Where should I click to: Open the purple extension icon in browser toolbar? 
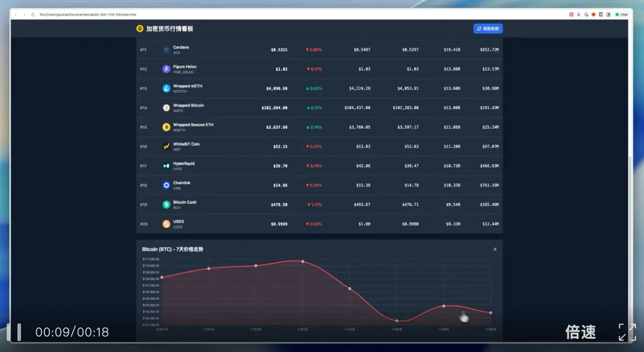pos(579,15)
